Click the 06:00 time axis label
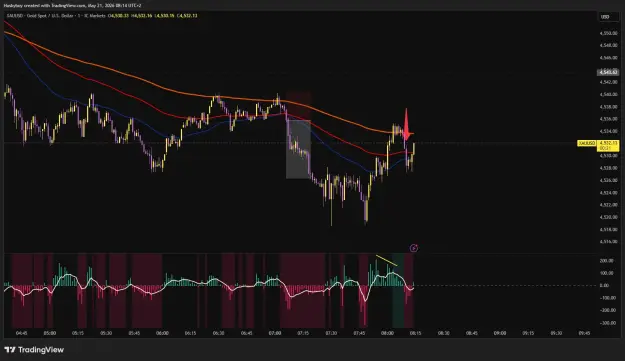The height and width of the screenshot is (361, 625). tap(162, 333)
